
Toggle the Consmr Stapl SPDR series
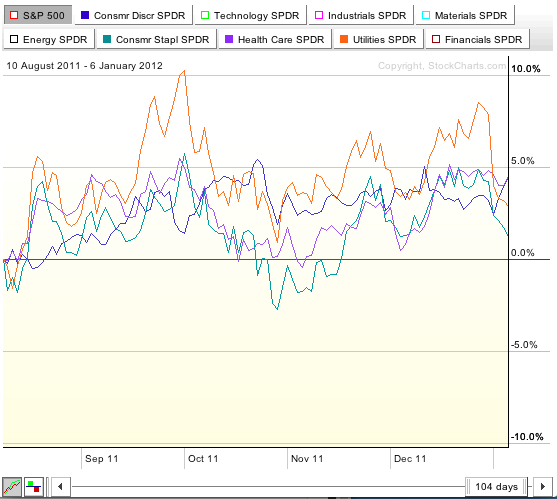tap(157, 39)
